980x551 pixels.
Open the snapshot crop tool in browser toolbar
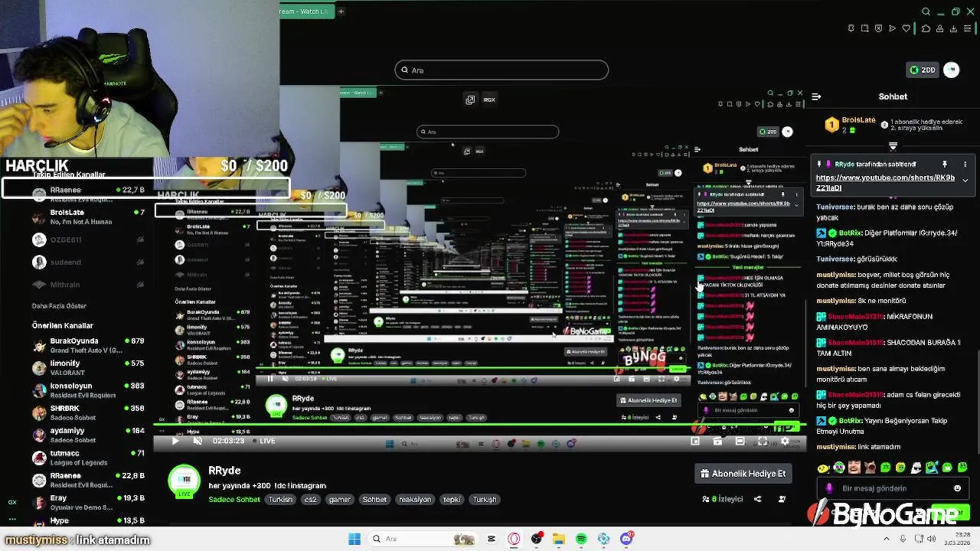[x=864, y=28]
